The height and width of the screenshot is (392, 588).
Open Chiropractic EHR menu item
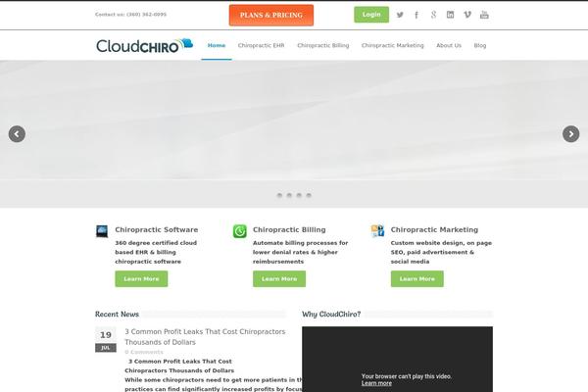coord(261,45)
